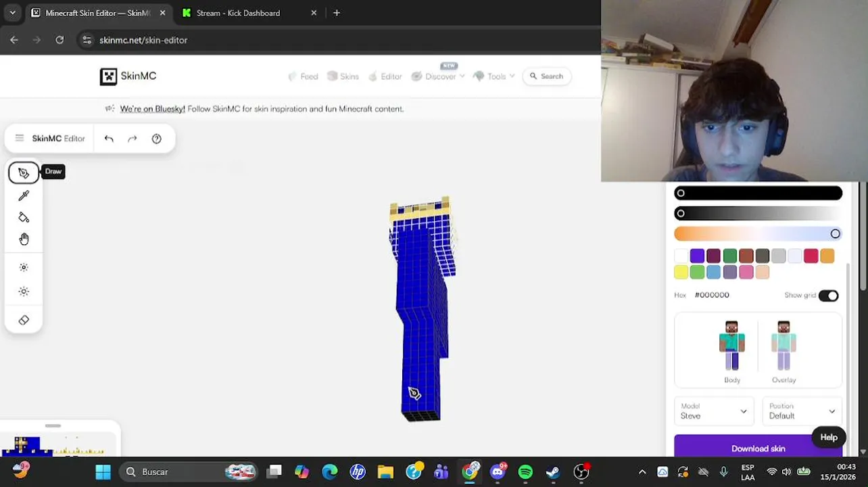Open the Windows Start menu
868x487 pixels.
pos(103,471)
